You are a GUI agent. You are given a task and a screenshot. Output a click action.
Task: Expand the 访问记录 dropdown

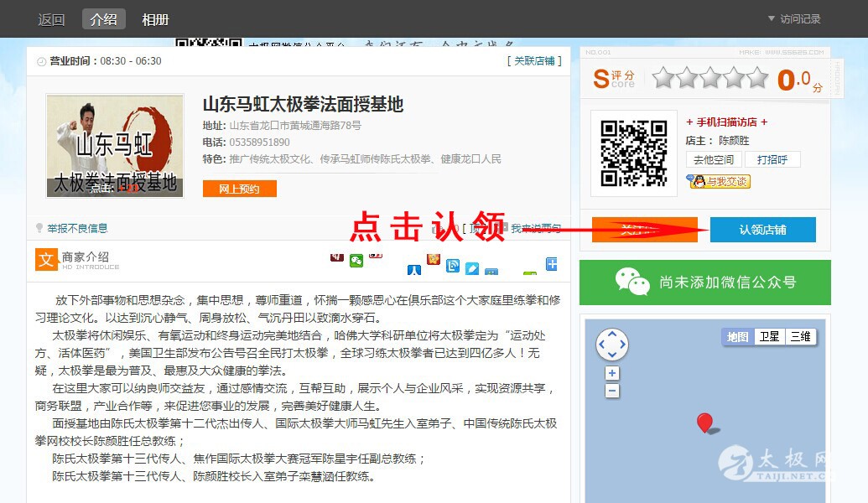coord(793,19)
